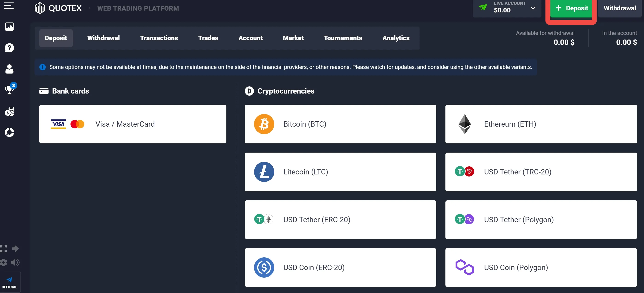644x293 pixels.
Task: Switch to the Deposit tab
Action: click(x=56, y=38)
